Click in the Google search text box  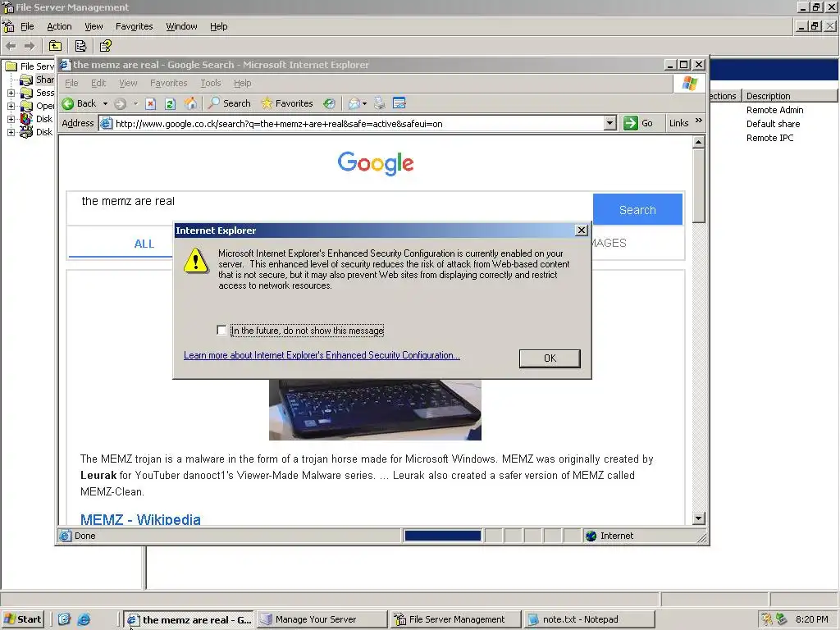[330, 208]
